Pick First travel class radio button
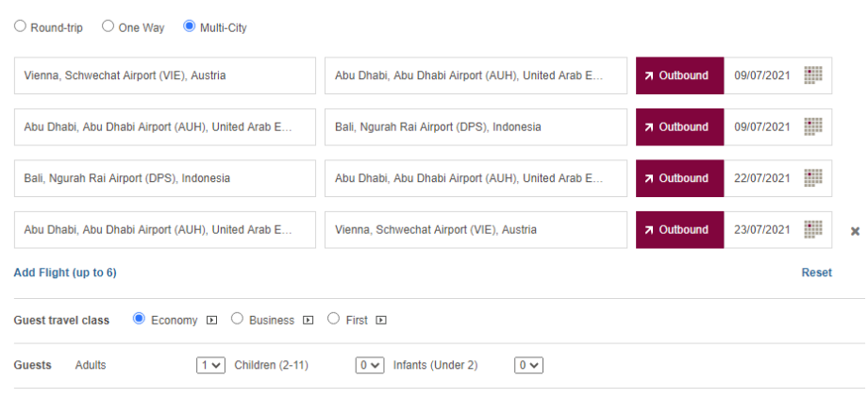The image size is (868, 398). (333, 320)
